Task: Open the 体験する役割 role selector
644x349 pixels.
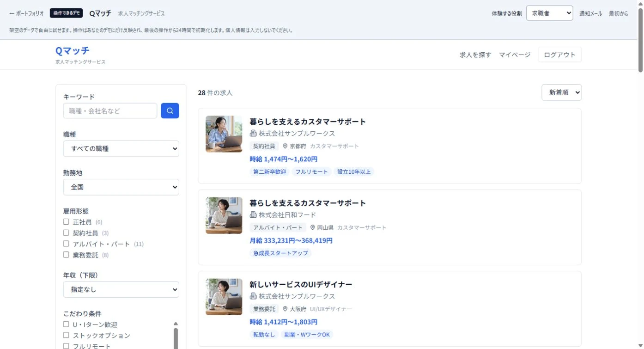Action: [549, 13]
